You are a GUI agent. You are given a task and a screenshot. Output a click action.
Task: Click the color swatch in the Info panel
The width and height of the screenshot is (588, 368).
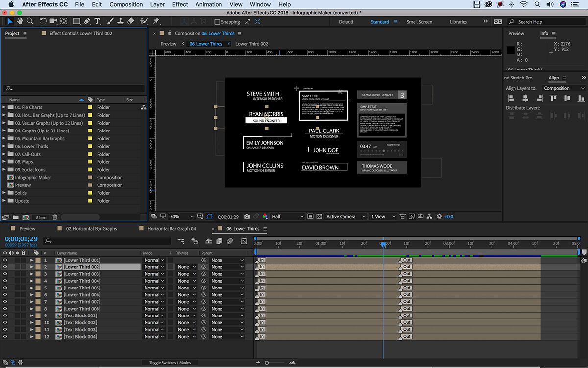[511, 50]
